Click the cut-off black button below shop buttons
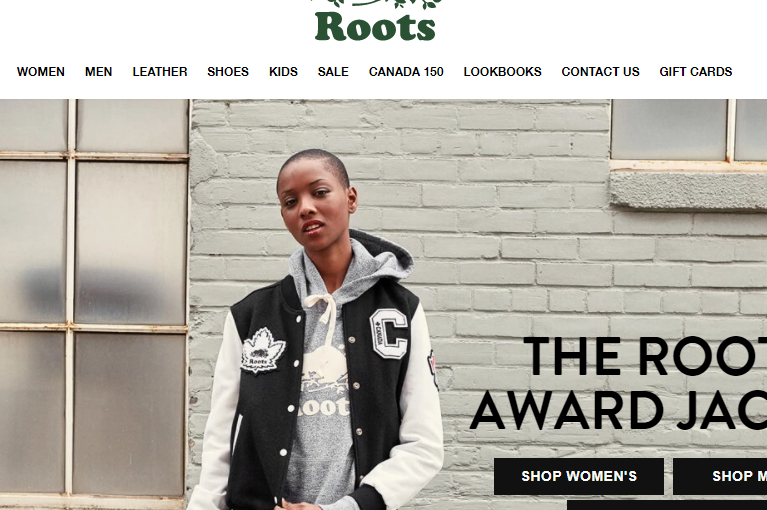The width and height of the screenshot is (767, 510). coord(667,505)
